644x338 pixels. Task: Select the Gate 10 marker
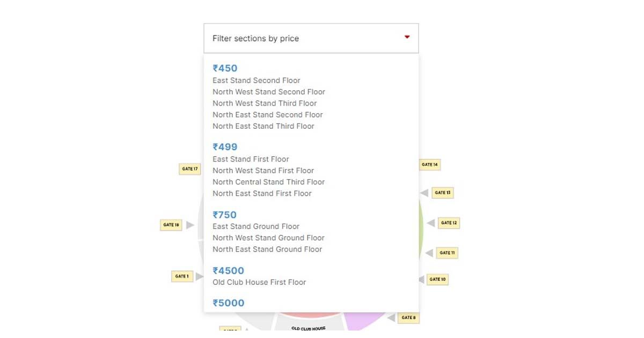[x=437, y=279]
